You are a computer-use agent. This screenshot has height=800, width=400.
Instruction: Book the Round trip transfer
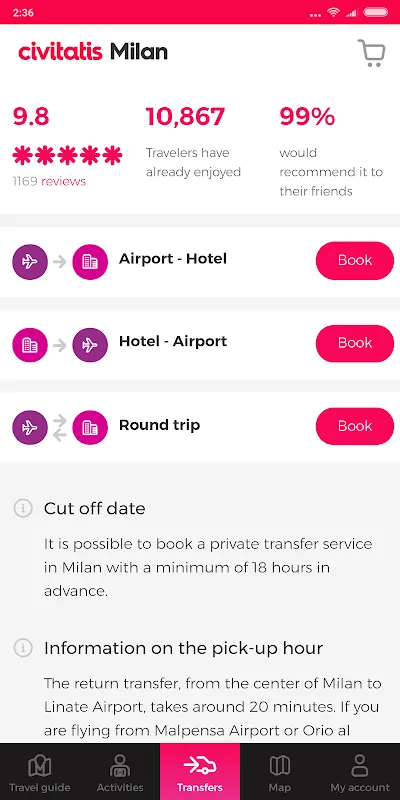(355, 426)
